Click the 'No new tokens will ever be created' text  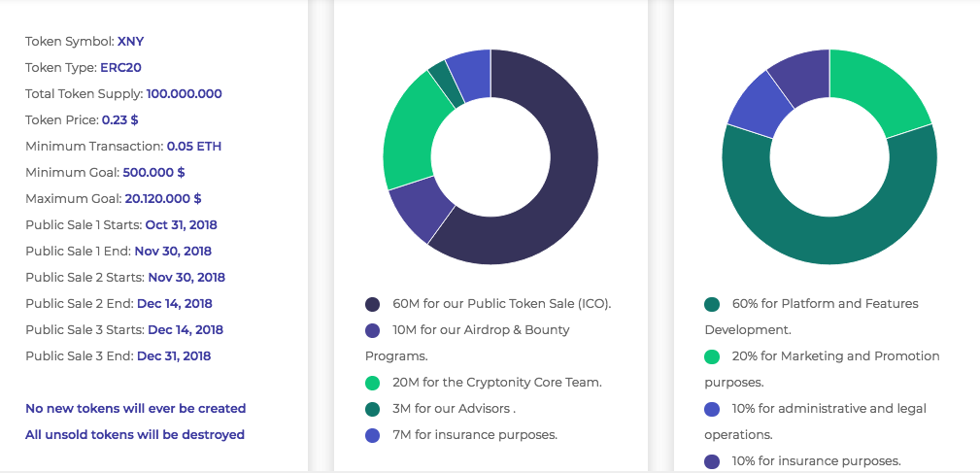coord(135,409)
